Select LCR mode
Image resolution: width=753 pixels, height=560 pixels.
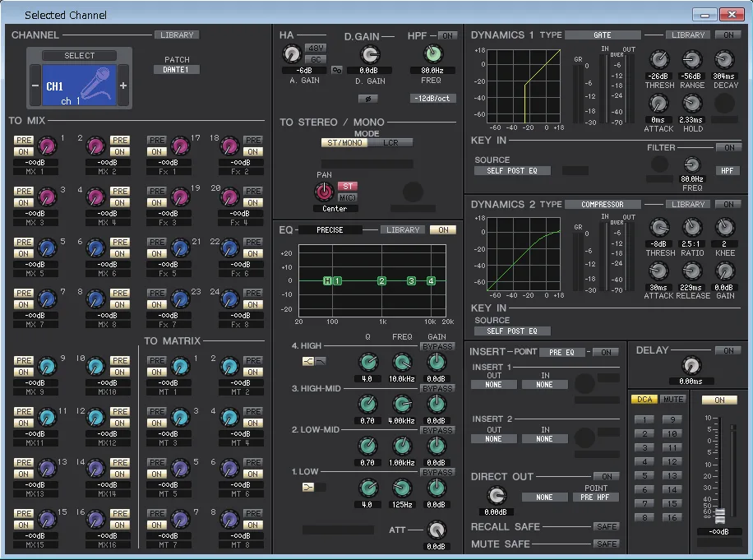[x=390, y=142]
